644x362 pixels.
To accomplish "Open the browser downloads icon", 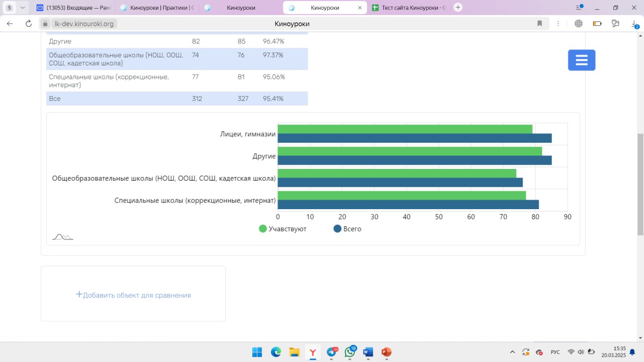I will point(634,24).
